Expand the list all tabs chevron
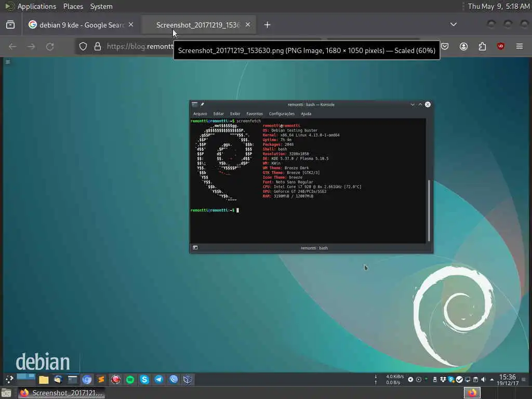Image resolution: width=532 pixels, height=399 pixels. coord(453,24)
